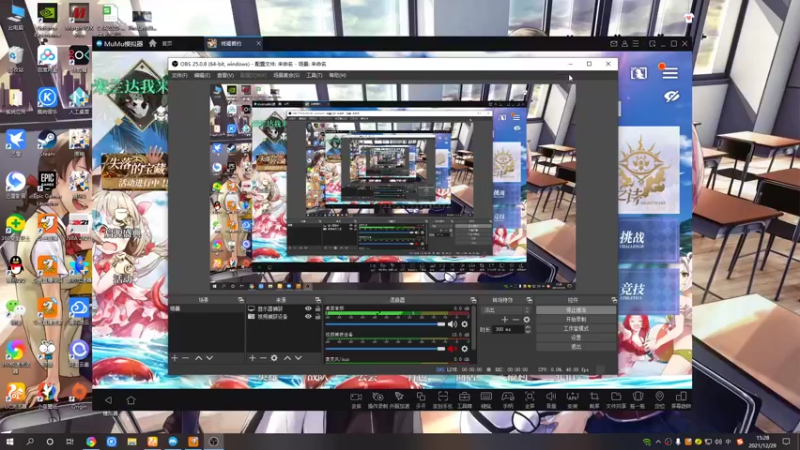Toggle the game's hide-UI eye icon

tap(671, 96)
